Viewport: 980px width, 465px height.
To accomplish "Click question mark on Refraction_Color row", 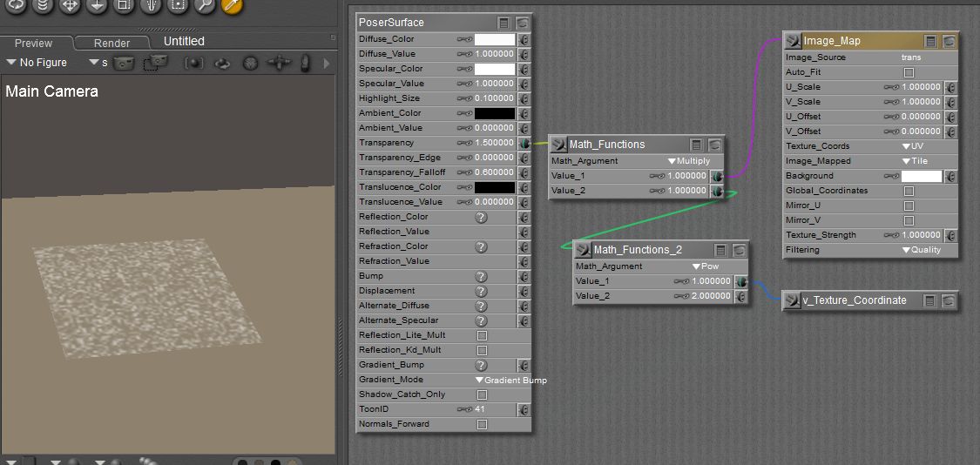I will point(481,247).
